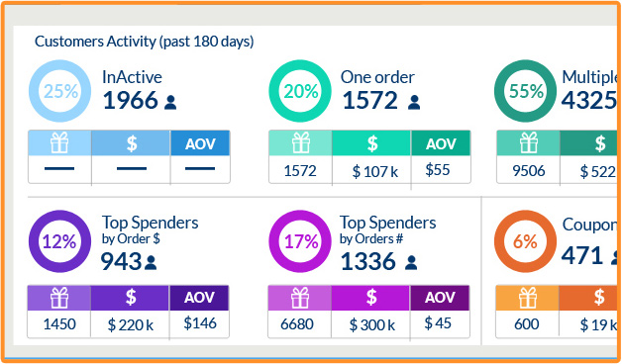Image resolution: width=622 pixels, height=364 pixels.
Task: Click the person icon beside 1966
Action: tap(170, 102)
